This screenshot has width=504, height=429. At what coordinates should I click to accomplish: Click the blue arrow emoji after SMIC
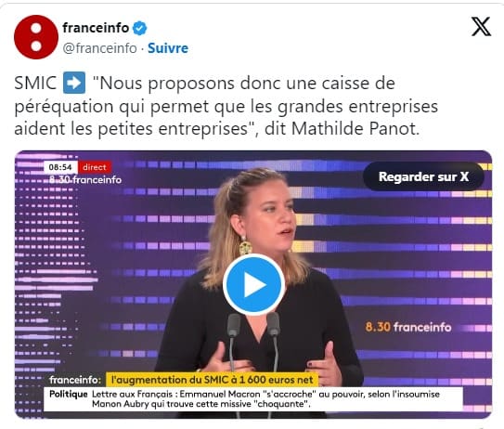[x=74, y=83]
